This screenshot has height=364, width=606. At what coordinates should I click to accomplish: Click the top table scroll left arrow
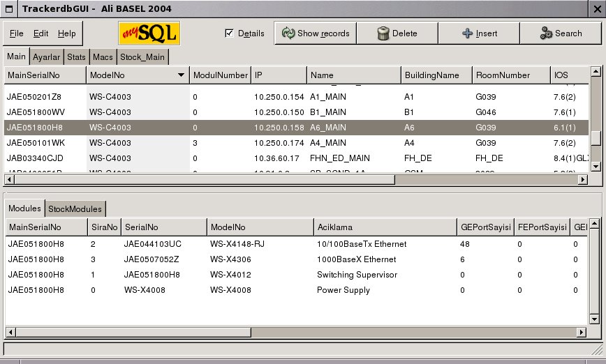click(9, 179)
